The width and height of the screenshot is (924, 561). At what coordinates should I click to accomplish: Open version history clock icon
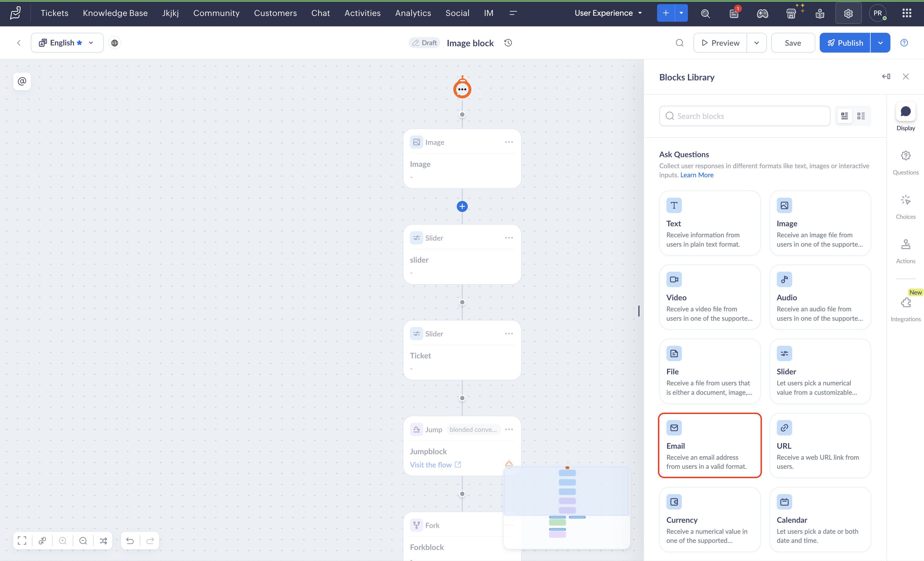pyautogui.click(x=508, y=43)
